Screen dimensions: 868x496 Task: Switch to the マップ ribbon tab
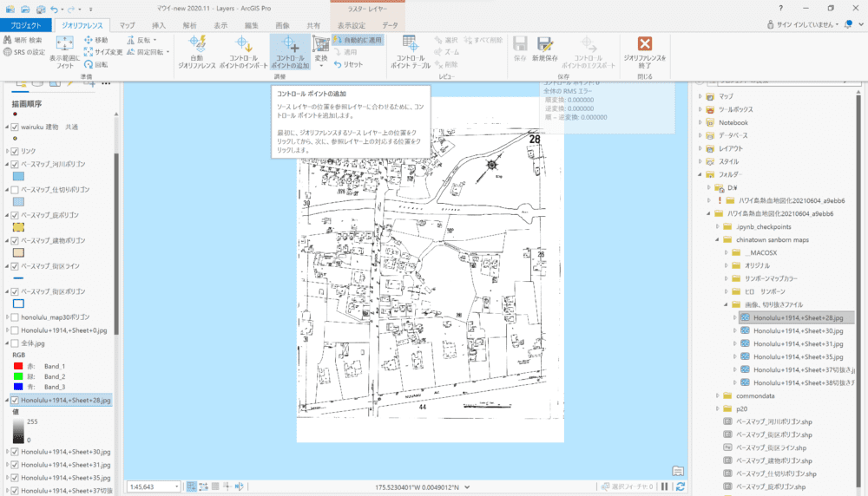[x=127, y=25]
